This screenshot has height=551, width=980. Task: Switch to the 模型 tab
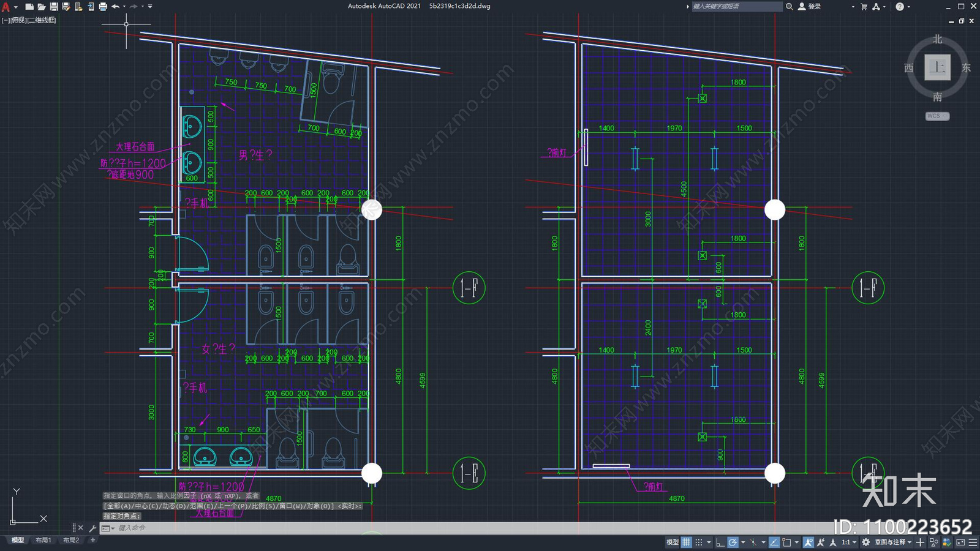(18, 540)
